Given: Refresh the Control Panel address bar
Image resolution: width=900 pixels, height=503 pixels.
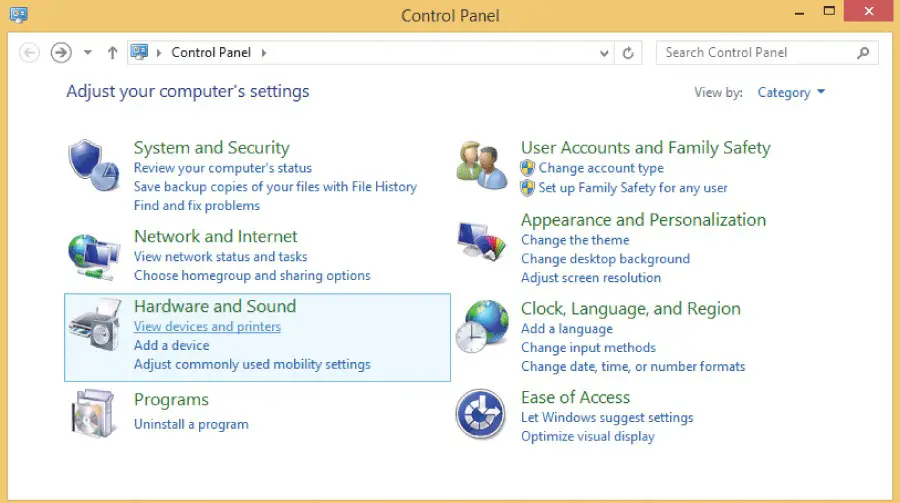Looking at the screenshot, I should coord(628,53).
